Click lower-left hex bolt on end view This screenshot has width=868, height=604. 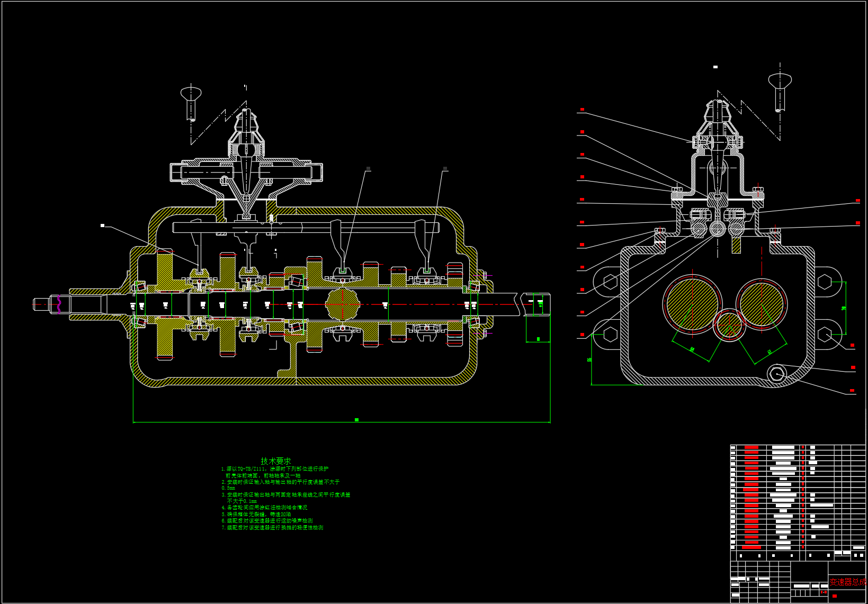coord(610,335)
